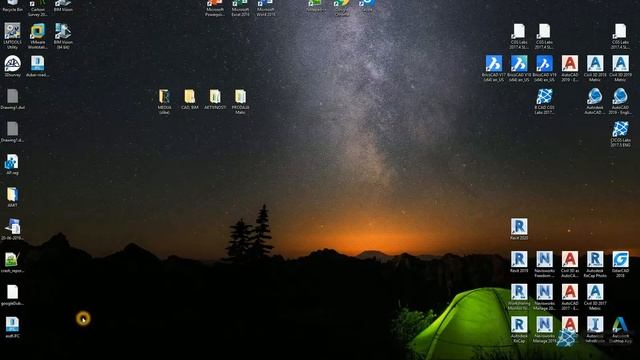This screenshot has width=640, height=360.
Task: Launch AutoCAD 2017 shortcut
Action: point(569,297)
